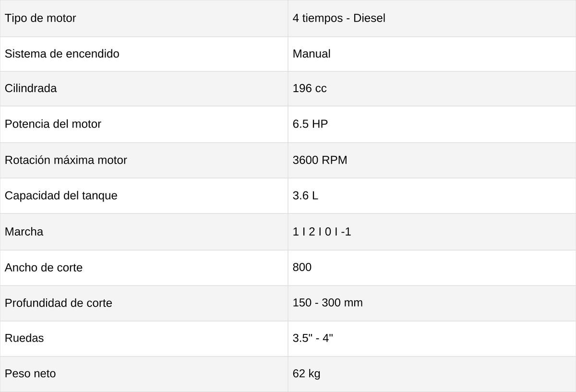Select the '62 kg' net weight value
This screenshot has width=576, height=392.
pos(307,373)
